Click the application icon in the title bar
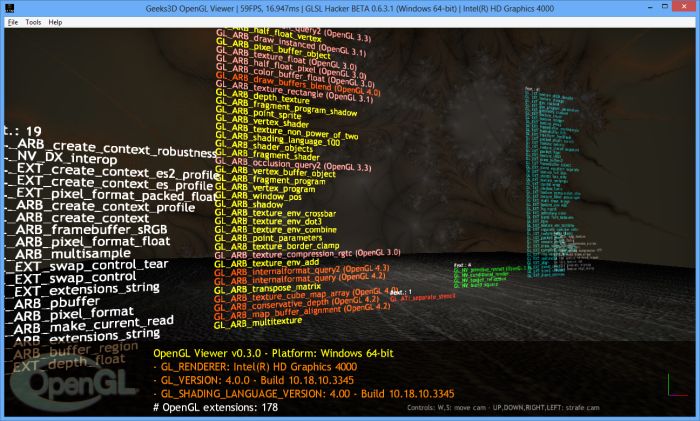The width and height of the screenshot is (700, 421). [9, 8]
